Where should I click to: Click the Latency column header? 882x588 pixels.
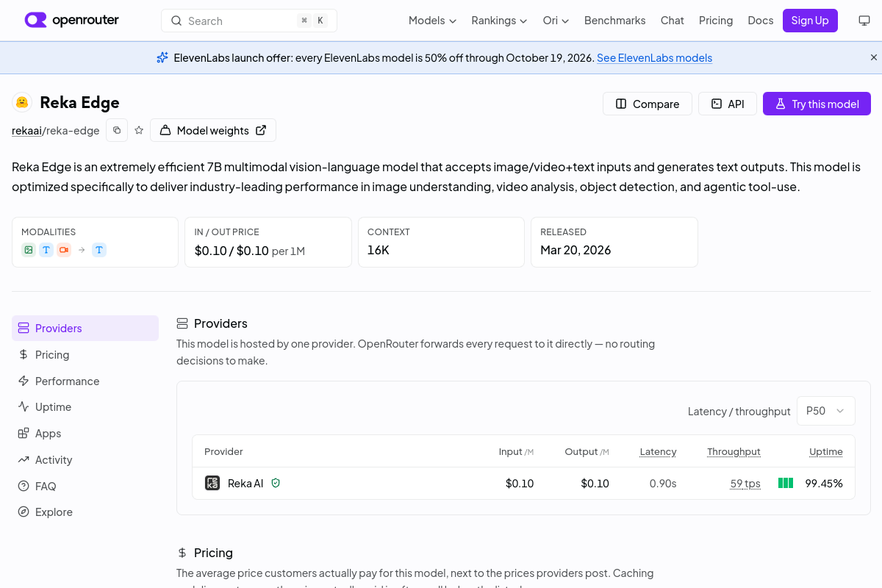click(658, 452)
